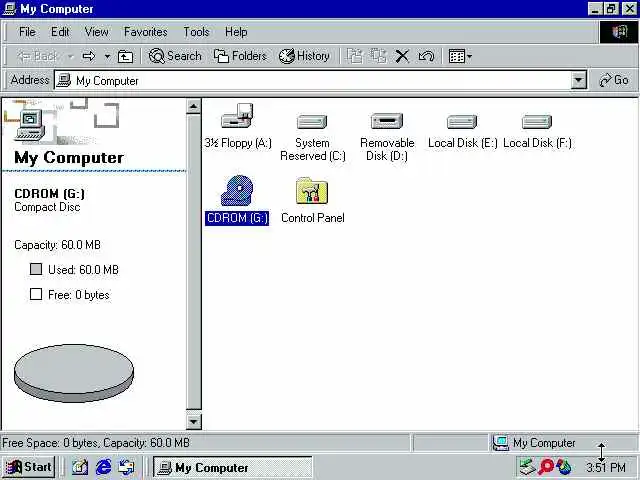Click the My Computer status bar zone
Image resolution: width=640 pixels, height=480 pixels.
[563, 443]
